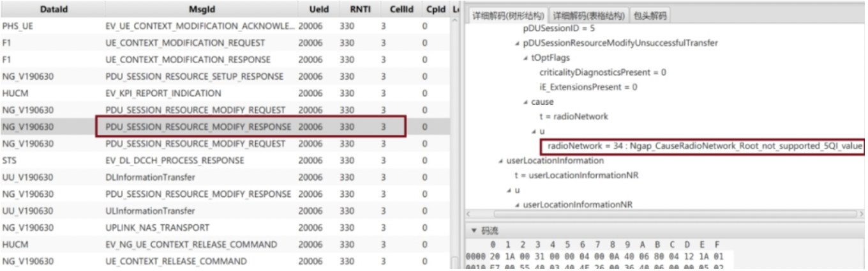Select criticalityDiagnosticsPresent = 0 tree item
868x271 pixels.
click(x=603, y=73)
